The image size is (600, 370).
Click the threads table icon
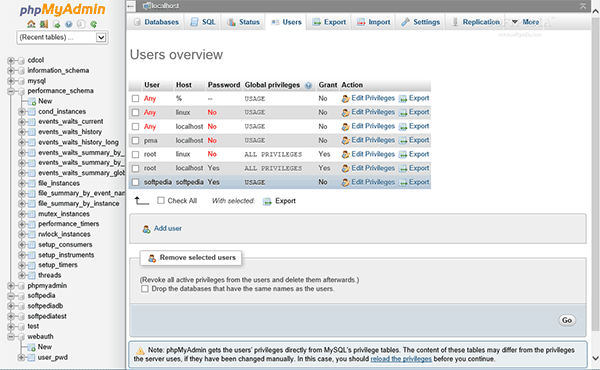point(32,275)
